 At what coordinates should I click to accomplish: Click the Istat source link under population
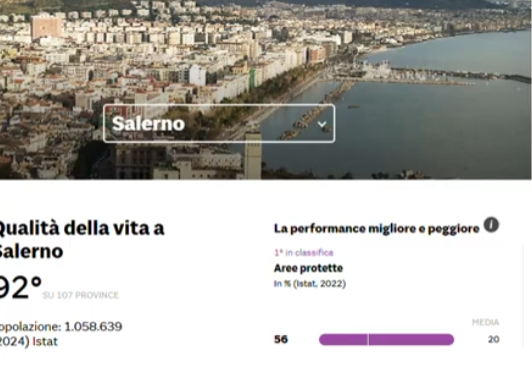(45, 341)
